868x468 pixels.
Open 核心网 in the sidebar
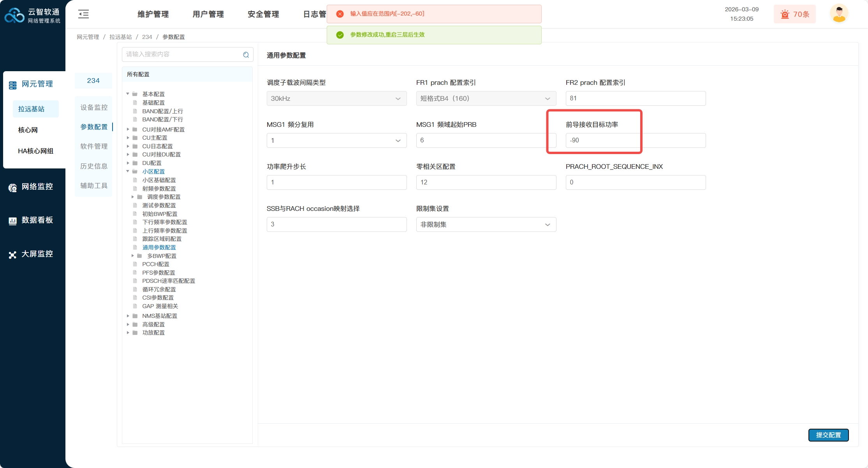click(28, 130)
